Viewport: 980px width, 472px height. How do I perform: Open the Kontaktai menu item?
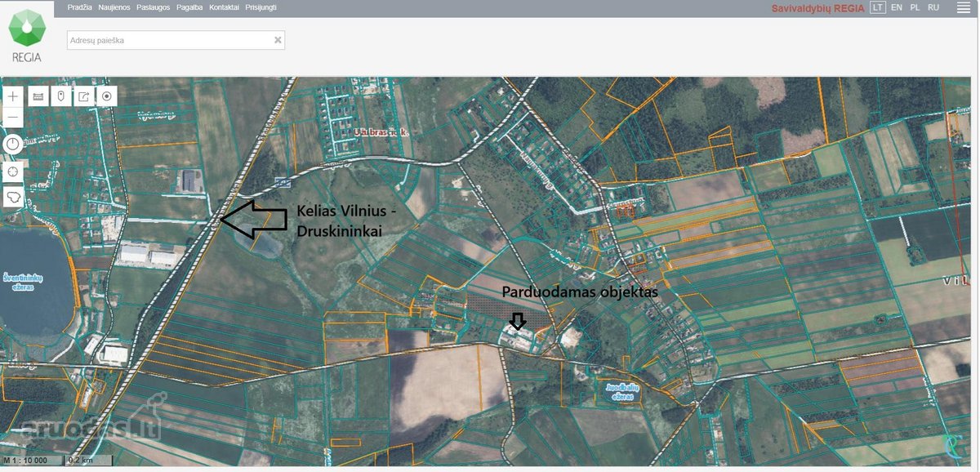point(224,7)
